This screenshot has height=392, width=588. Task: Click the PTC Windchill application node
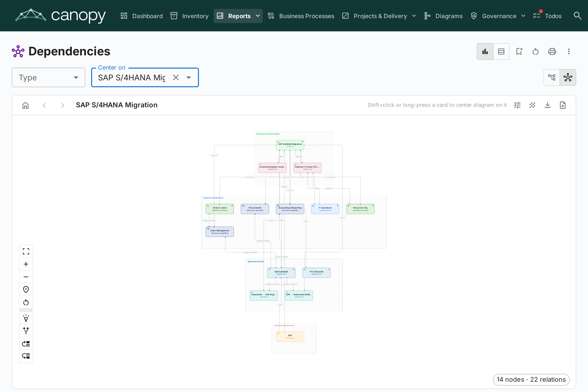point(316,273)
